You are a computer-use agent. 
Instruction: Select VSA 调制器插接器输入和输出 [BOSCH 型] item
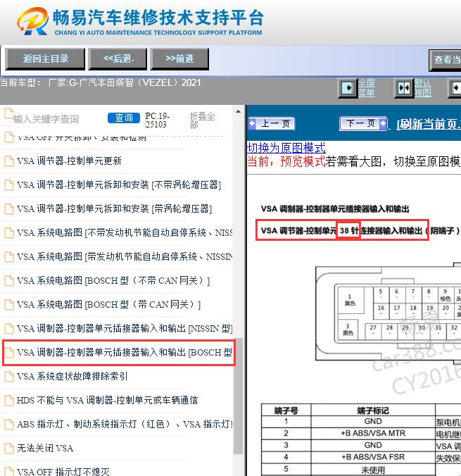tap(125, 353)
